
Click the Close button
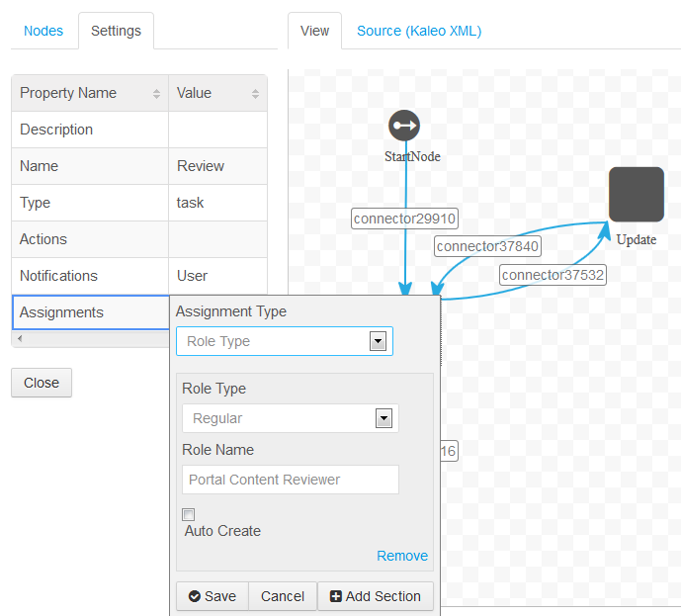[42, 383]
